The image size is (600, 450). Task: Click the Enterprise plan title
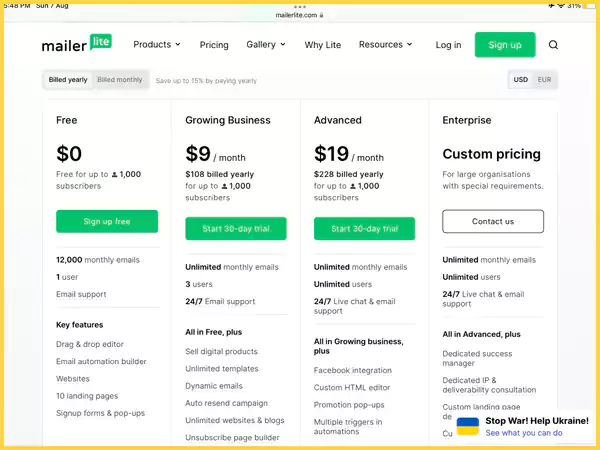pyautogui.click(x=467, y=120)
